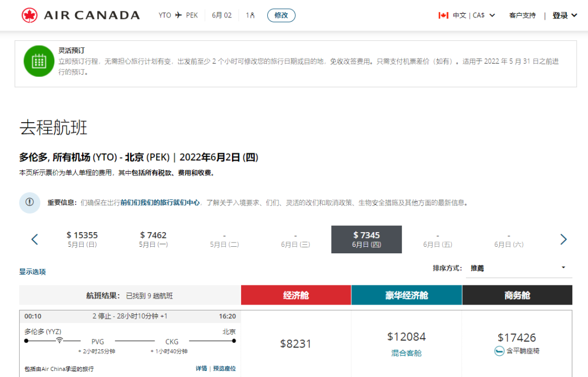Click the 灵活预订 banner title
The height and width of the screenshot is (377, 588).
(71, 51)
